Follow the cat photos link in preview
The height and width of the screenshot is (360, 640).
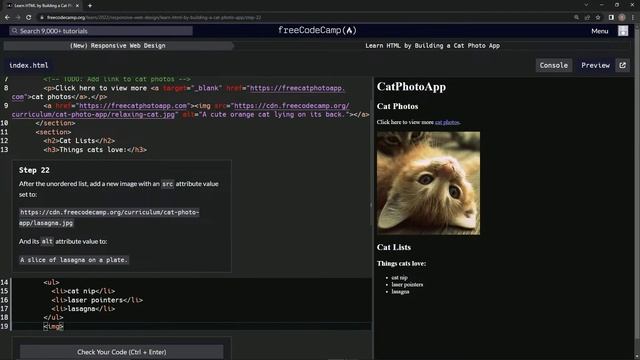click(447, 122)
